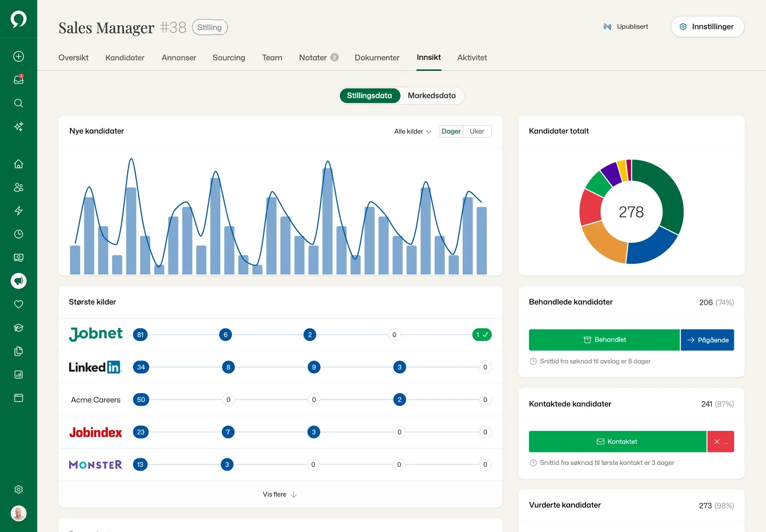Viewport: 766px width, 532px height.
Task: Open the heart icon in sidebar
Action: (x=19, y=304)
